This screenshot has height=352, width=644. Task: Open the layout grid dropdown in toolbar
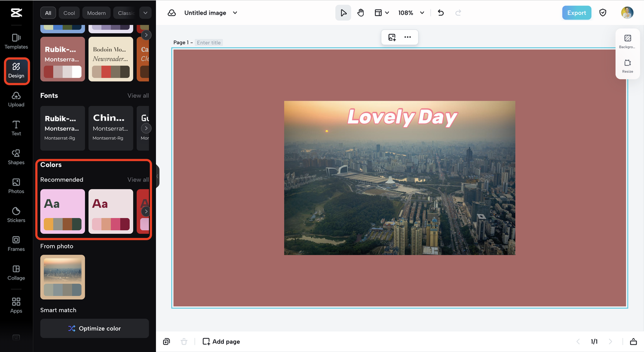pos(381,13)
